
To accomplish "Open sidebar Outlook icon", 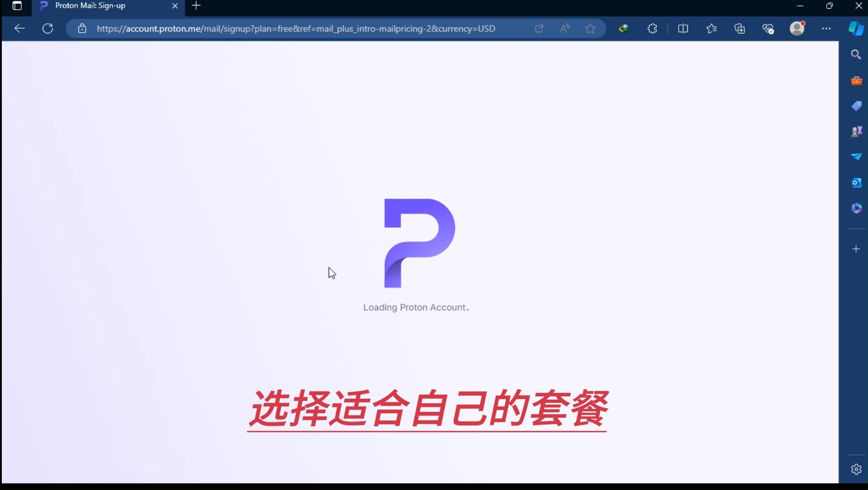I will pyautogui.click(x=856, y=182).
